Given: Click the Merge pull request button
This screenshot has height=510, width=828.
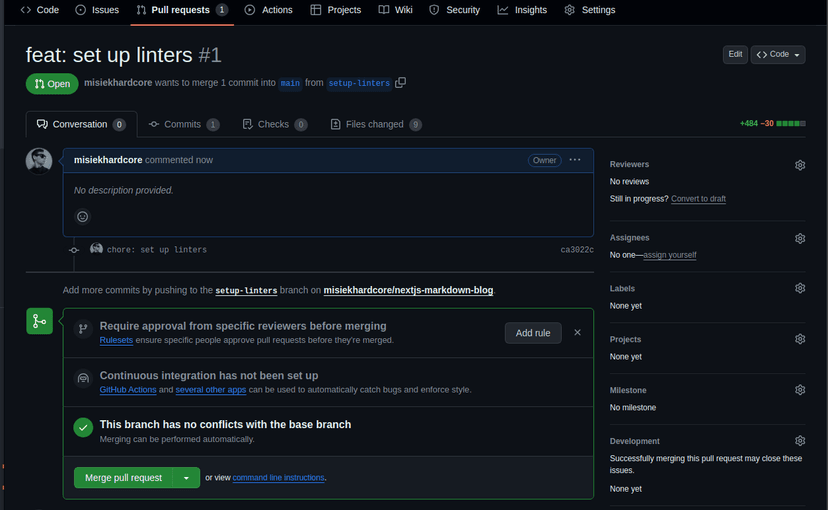Looking at the screenshot, I should click(123, 478).
